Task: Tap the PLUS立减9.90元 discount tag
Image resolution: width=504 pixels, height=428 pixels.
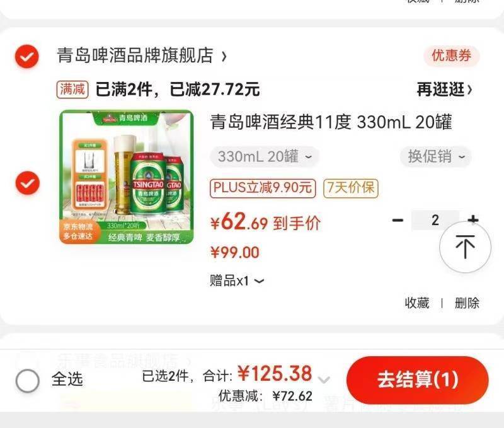Action: [263, 188]
